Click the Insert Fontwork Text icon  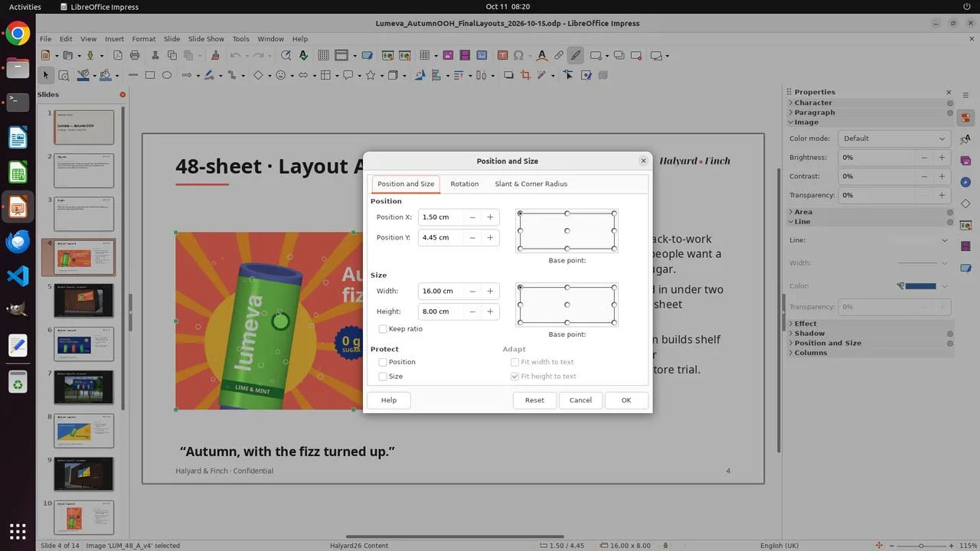coord(542,55)
